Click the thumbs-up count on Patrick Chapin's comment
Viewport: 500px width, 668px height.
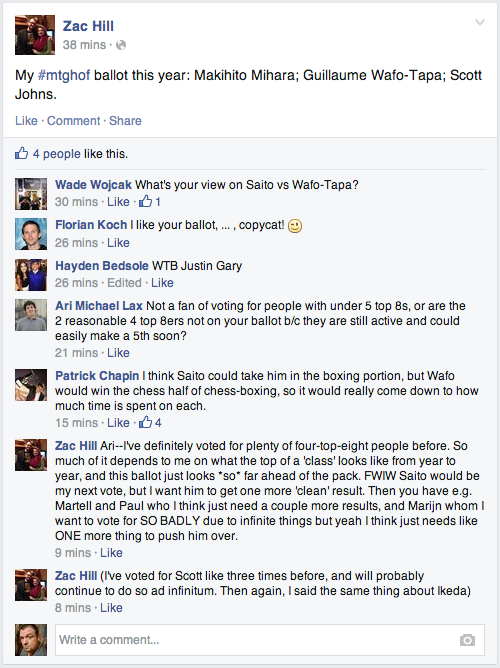150,423
